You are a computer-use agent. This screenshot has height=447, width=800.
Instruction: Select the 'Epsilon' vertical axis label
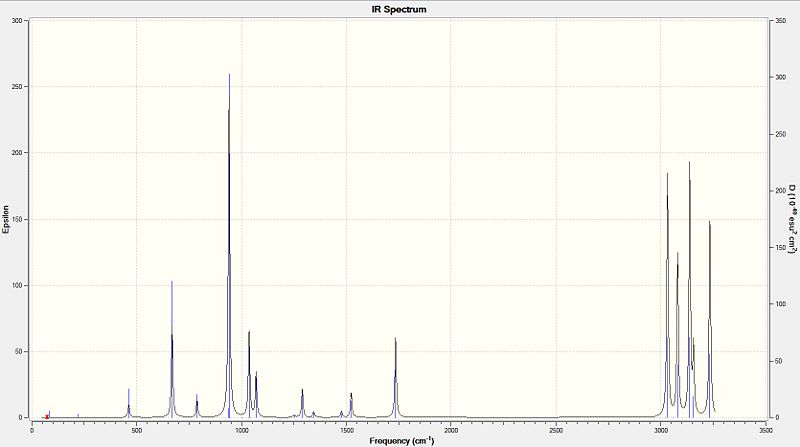[6, 219]
